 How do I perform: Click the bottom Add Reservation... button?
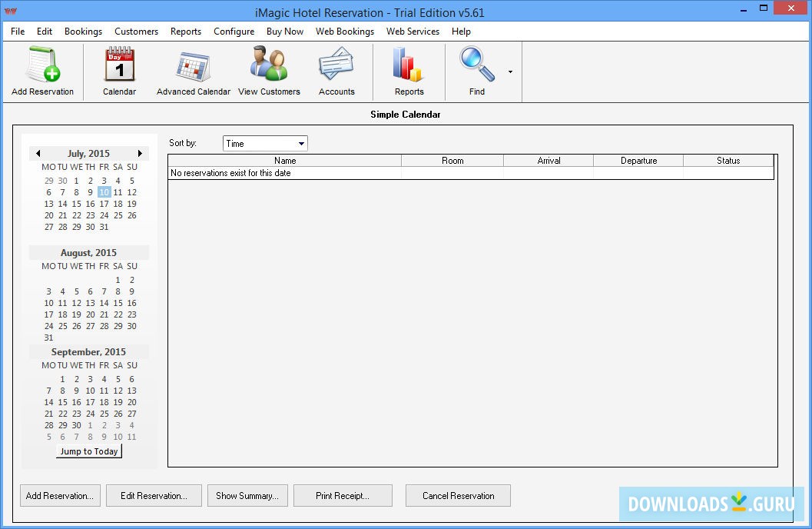(60, 496)
